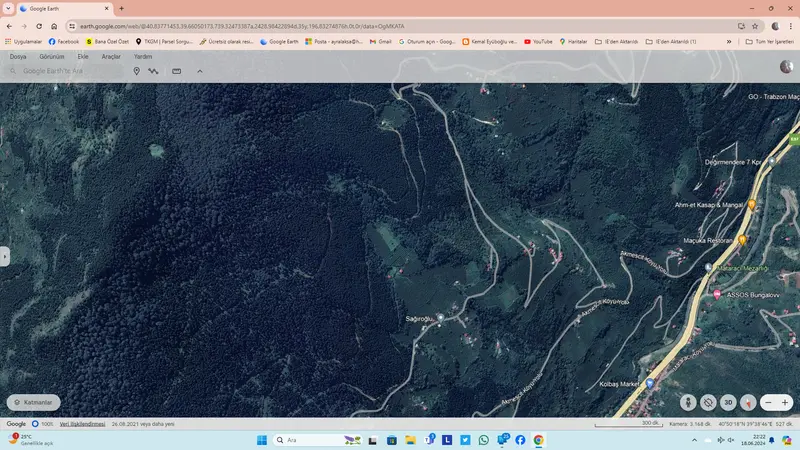Add a placemark with the pin tool

(x=136, y=71)
